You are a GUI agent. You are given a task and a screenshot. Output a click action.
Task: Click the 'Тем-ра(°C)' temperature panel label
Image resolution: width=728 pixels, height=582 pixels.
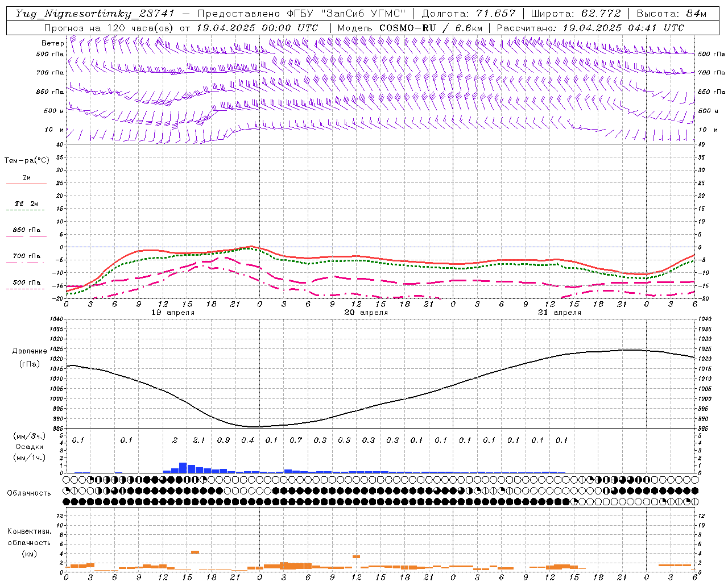(27, 161)
